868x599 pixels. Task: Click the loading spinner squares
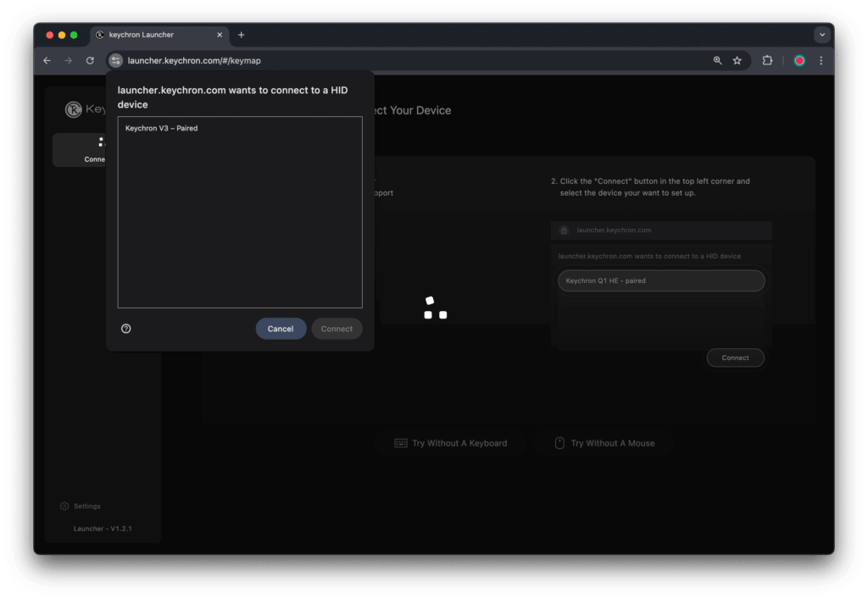pos(435,308)
